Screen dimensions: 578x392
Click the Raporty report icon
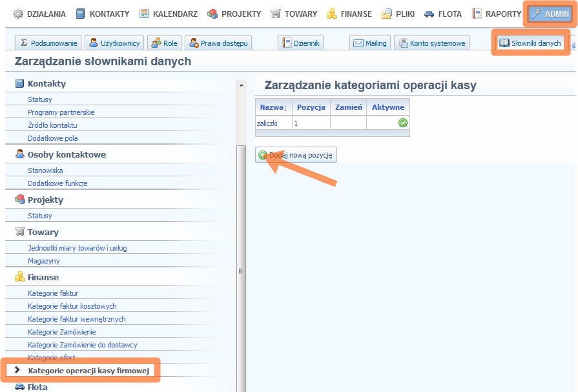[477, 14]
